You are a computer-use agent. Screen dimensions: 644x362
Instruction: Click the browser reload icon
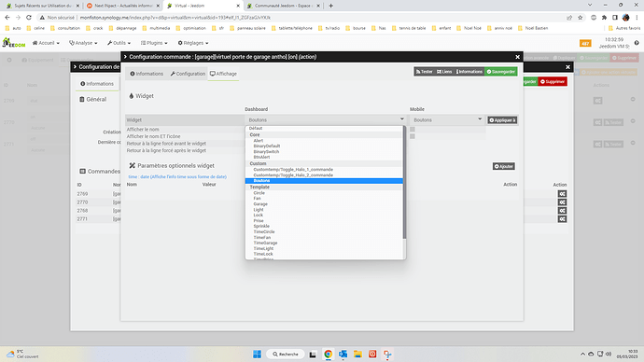point(29,18)
